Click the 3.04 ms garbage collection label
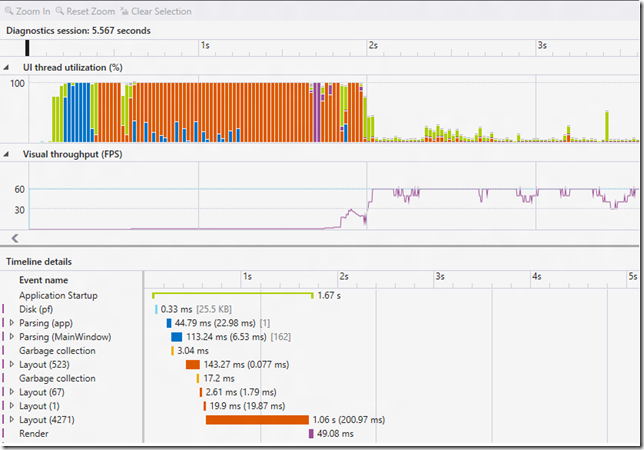This screenshot has width=644, height=450. tap(193, 351)
